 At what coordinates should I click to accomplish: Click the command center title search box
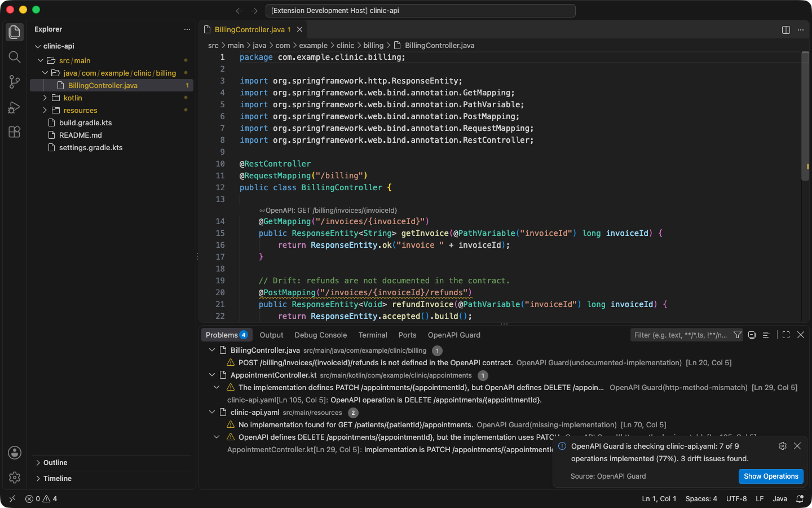[x=420, y=11]
